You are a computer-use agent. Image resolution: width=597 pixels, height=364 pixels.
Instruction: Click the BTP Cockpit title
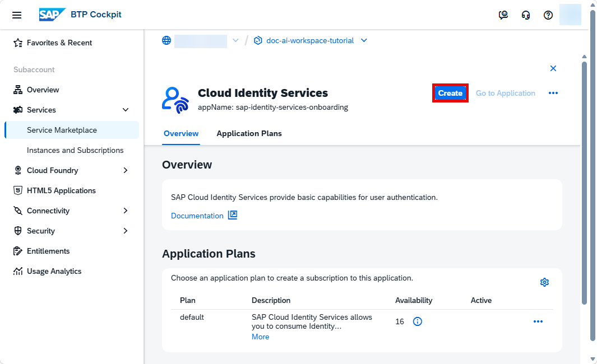click(96, 15)
